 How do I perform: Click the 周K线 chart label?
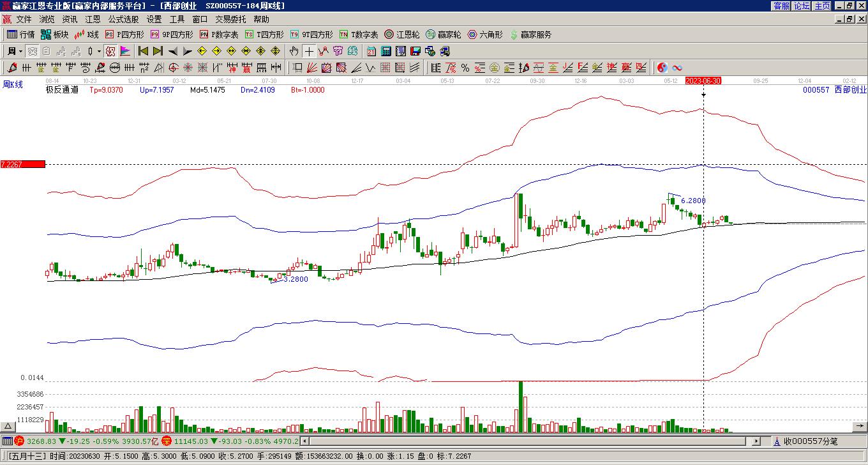(12, 84)
